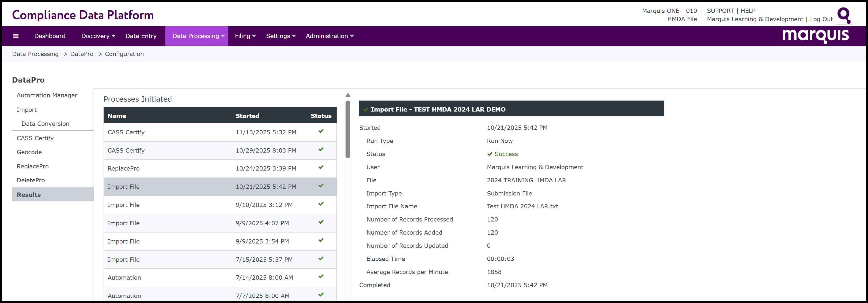Click checkmark in Import File details header
The width and height of the screenshot is (868, 303).
[366, 110]
